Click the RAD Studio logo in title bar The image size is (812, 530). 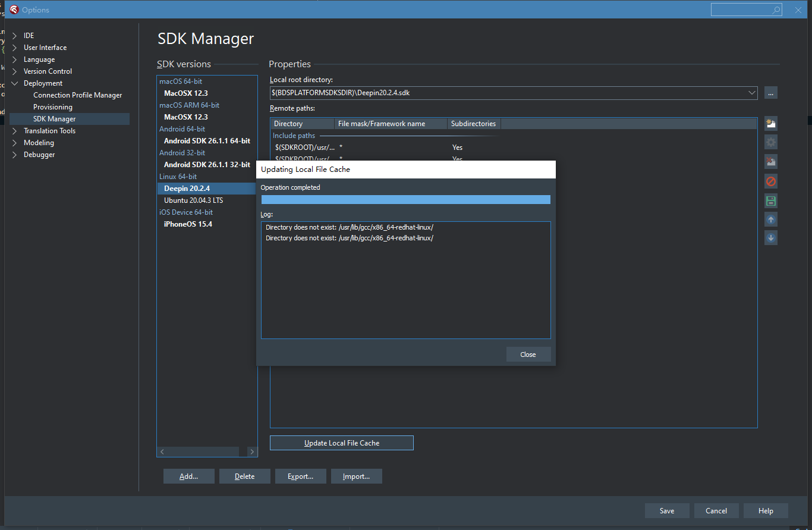pyautogui.click(x=14, y=10)
